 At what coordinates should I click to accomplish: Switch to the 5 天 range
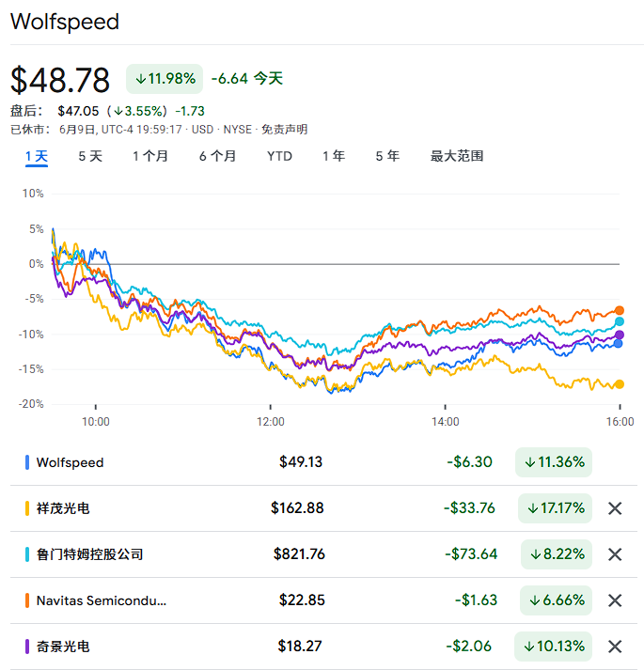coord(90,156)
